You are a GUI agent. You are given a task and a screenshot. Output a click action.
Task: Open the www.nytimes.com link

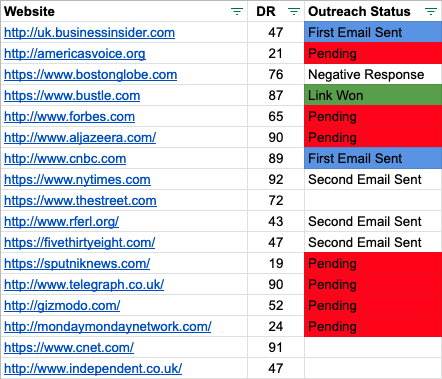click(77, 180)
